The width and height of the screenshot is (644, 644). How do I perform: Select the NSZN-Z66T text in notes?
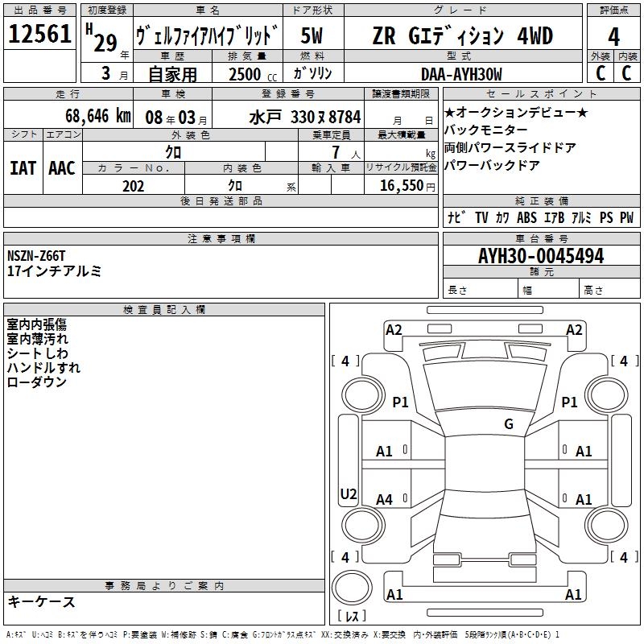tap(38, 256)
